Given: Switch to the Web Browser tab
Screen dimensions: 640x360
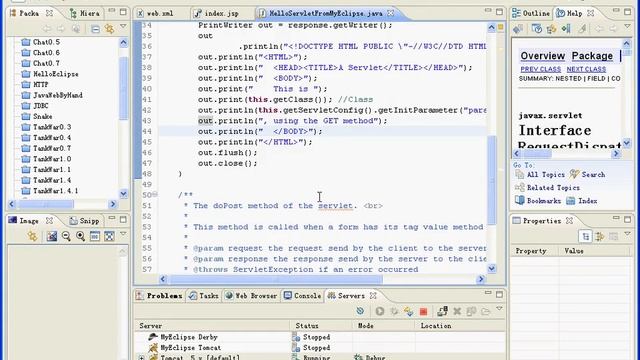Looking at the screenshot, I should [251, 296].
